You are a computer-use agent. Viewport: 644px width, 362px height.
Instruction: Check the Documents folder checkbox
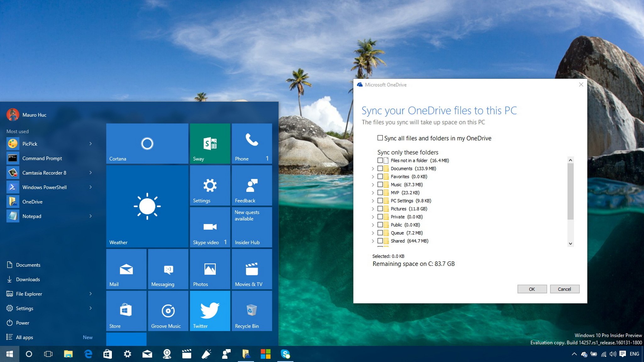click(380, 168)
